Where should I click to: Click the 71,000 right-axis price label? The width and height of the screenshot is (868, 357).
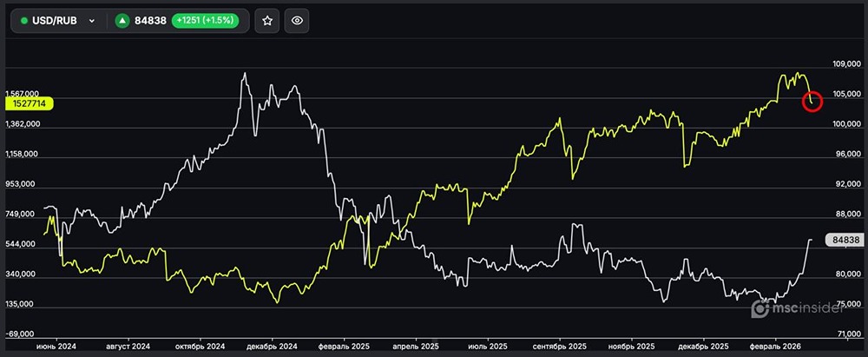[849, 334]
